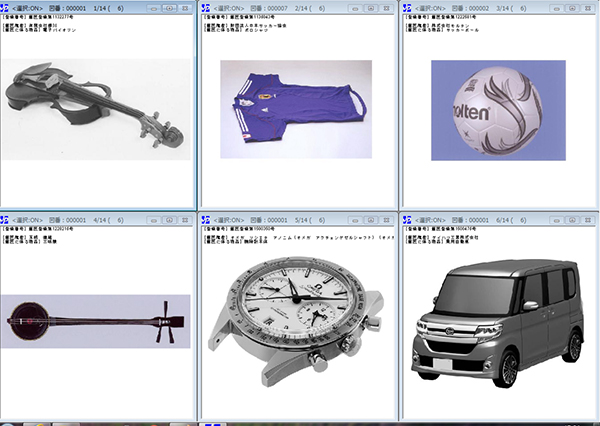Screen dimensions: 600x426
Task: Minimize the shamisen window 4/14
Action: (x=154, y=220)
